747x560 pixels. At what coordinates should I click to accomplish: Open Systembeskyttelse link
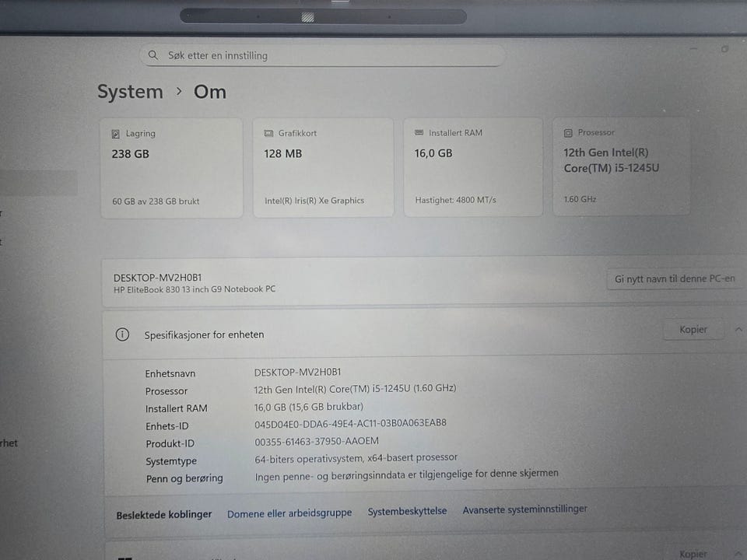pyautogui.click(x=407, y=511)
